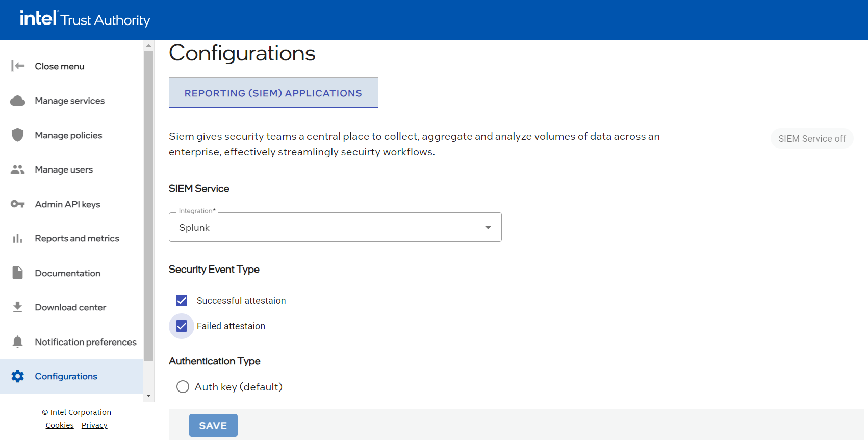Click the download arrow icon for Download center
The width and height of the screenshot is (868, 440).
[18, 307]
